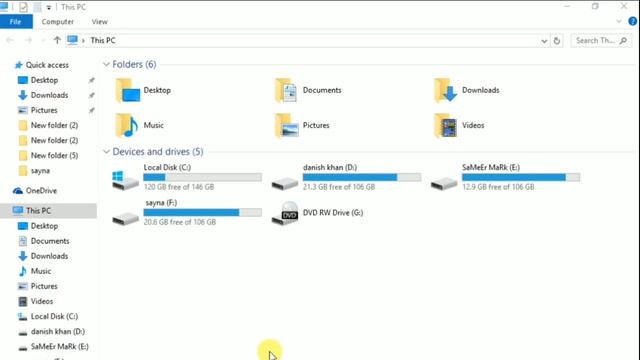Screen dimensions: 640x360
Task: Open the address bar history dropdown
Action: click(x=544, y=41)
